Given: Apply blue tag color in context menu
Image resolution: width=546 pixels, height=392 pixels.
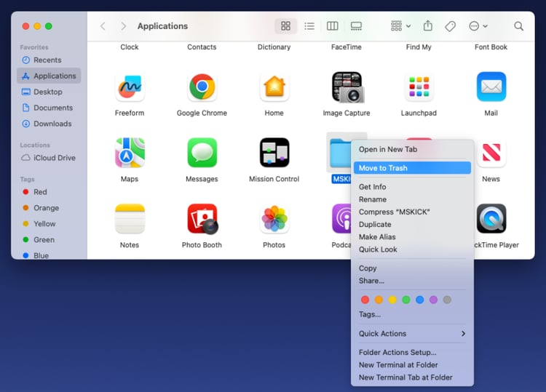Looking at the screenshot, I should click(420, 300).
